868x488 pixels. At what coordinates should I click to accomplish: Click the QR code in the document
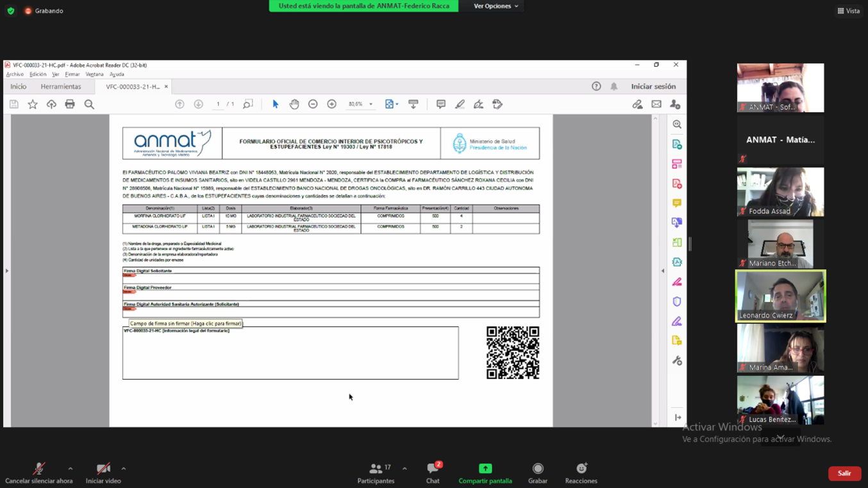pyautogui.click(x=513, y=353)
